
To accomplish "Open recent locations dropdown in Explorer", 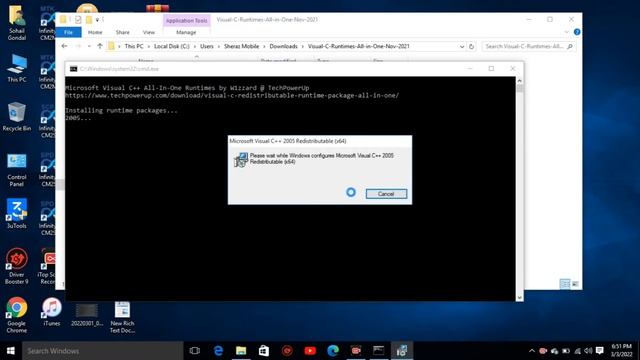I will pyautogui.click(x=89, y=47).
